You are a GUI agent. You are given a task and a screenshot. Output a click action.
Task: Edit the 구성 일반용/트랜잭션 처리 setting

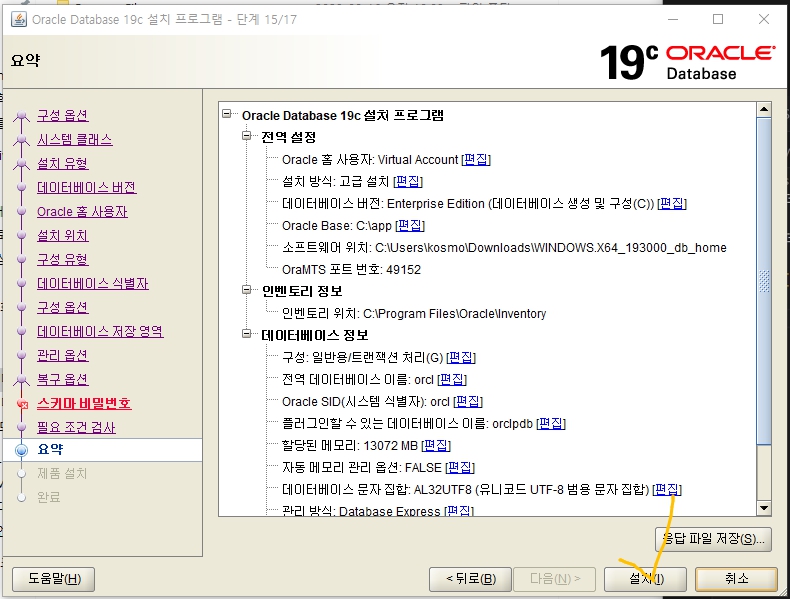point(461,358)
